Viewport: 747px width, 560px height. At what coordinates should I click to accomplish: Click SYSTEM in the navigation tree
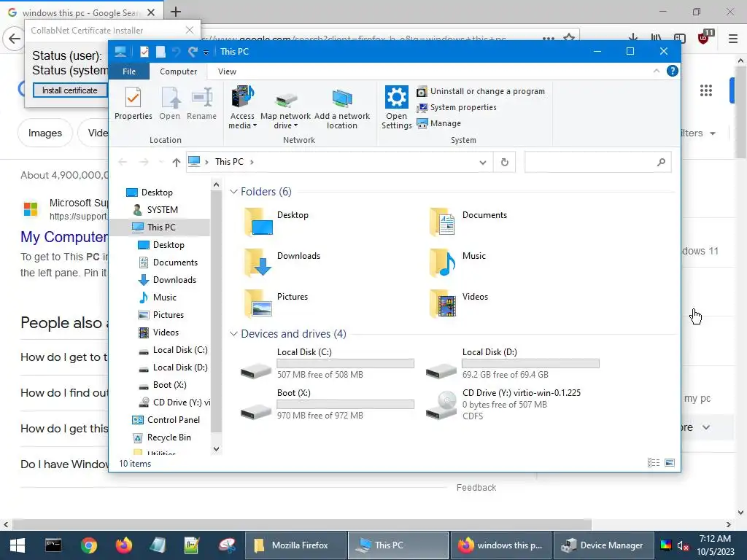162,210
